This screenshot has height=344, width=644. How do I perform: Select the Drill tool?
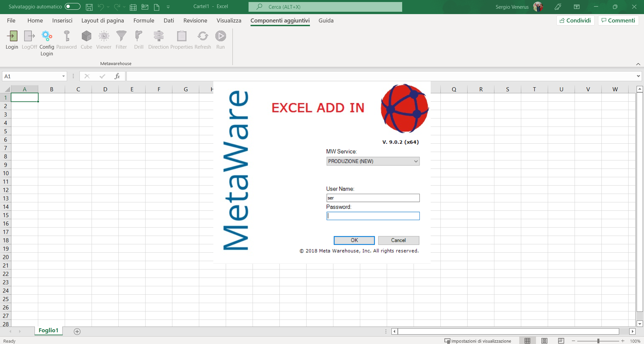(139, 36)
